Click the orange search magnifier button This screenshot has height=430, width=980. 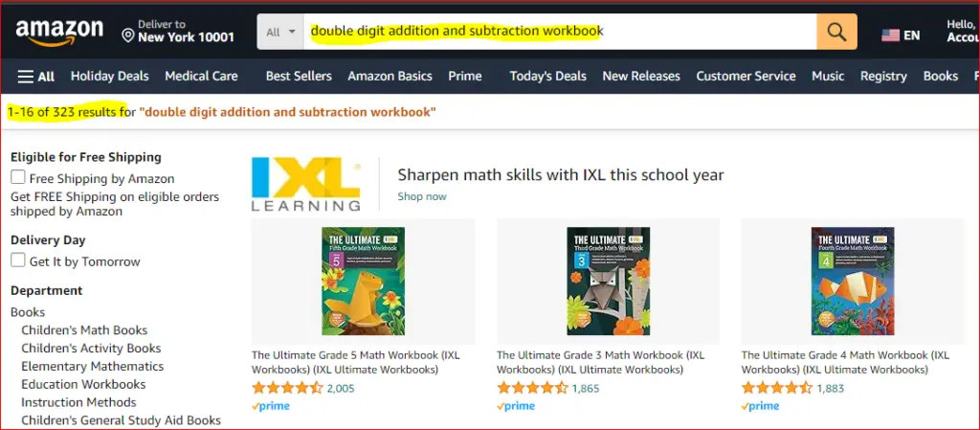(x=836, y=32)
